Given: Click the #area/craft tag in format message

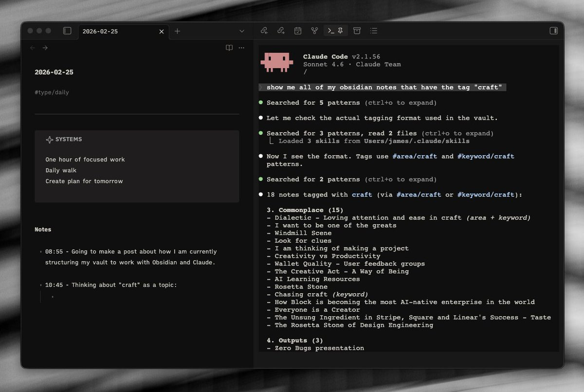Looking at the screenshot, I should pos(415,156).
